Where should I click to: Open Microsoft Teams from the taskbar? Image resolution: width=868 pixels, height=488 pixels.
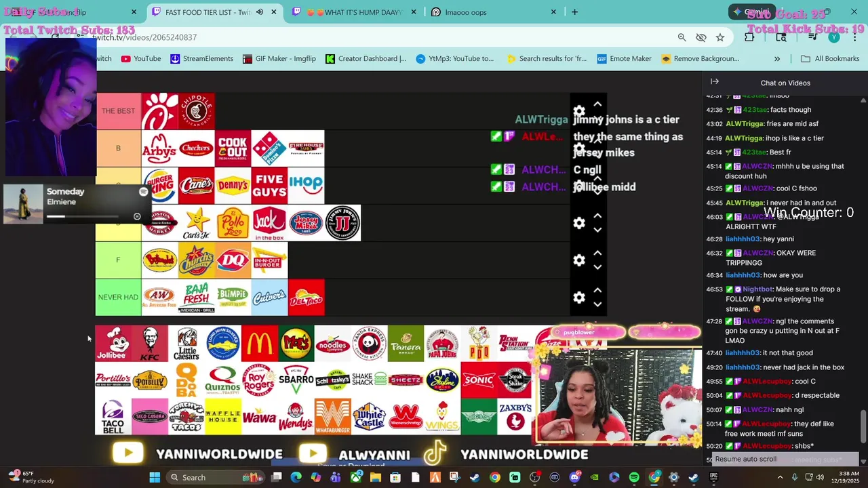[x=336, y=477]
